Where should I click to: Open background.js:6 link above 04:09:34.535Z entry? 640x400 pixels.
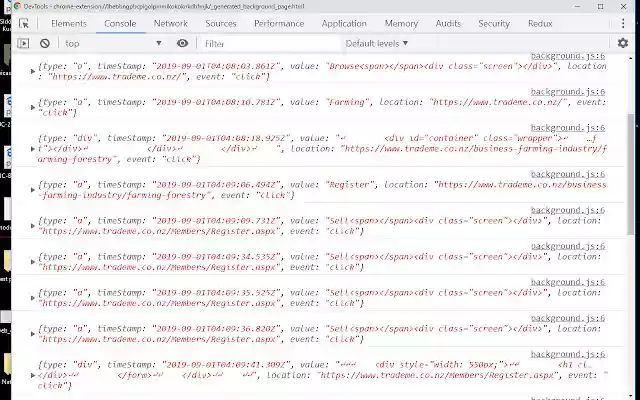click(x=568, y=246)
